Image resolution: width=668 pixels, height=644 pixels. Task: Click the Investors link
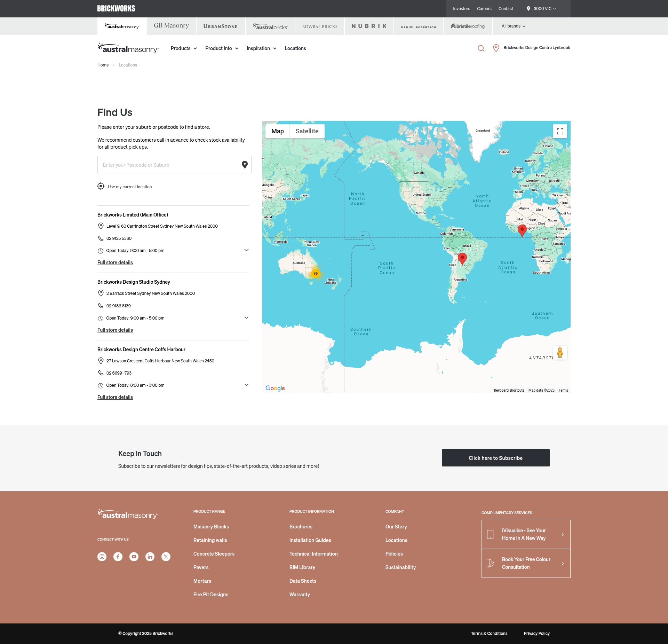[461, 9]
